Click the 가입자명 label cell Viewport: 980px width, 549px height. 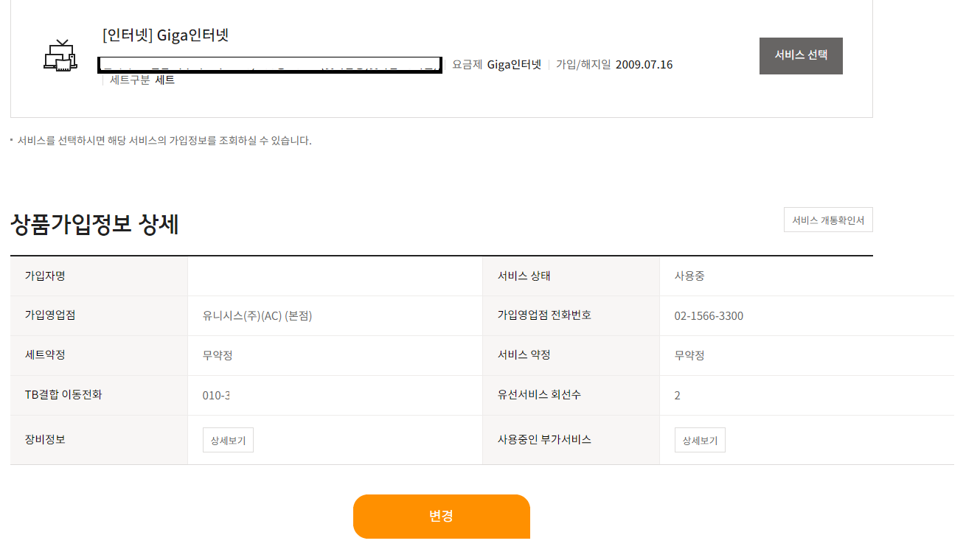click(99, 276)
